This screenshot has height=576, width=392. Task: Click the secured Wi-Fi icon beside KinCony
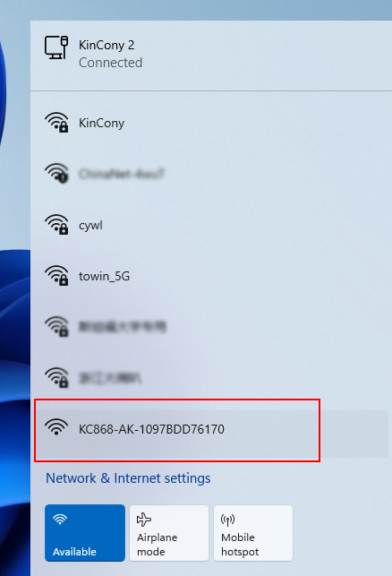coord(56,123)
